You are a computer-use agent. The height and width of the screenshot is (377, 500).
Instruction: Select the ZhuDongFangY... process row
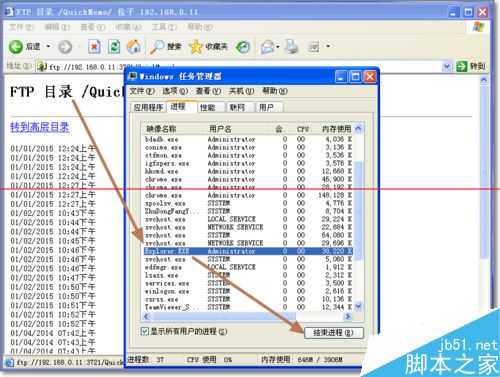pos(248,211)
